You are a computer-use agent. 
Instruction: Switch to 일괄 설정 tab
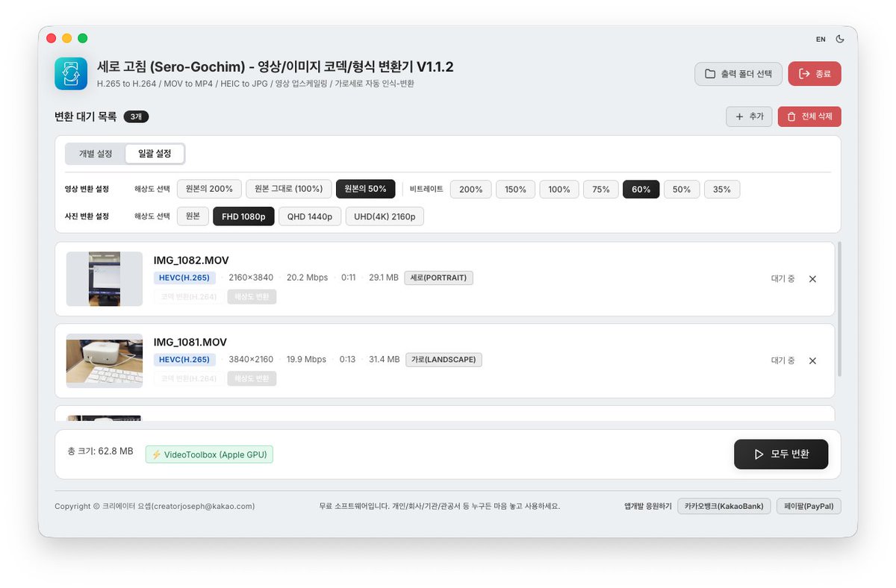tap(155, 154)
